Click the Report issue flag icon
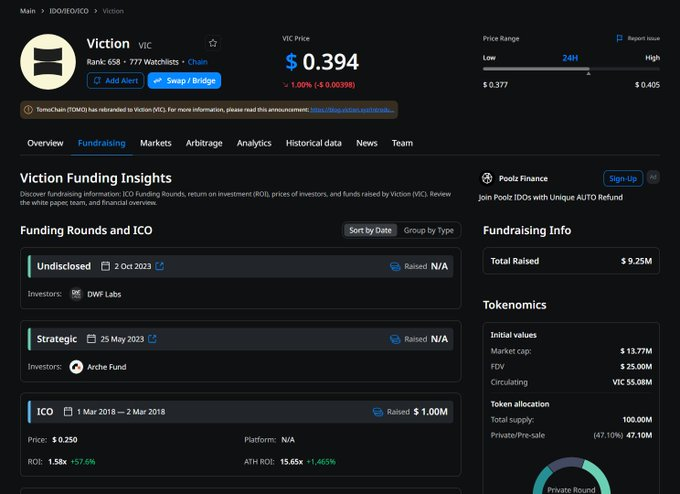This screenshot has width=680, height=494. [620, 38]
